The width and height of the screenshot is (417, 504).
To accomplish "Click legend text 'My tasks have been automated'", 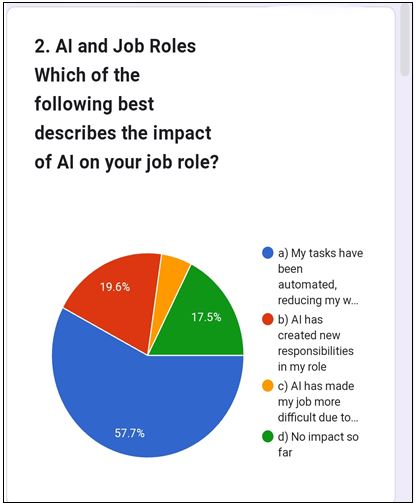I will tap(320, 277).
